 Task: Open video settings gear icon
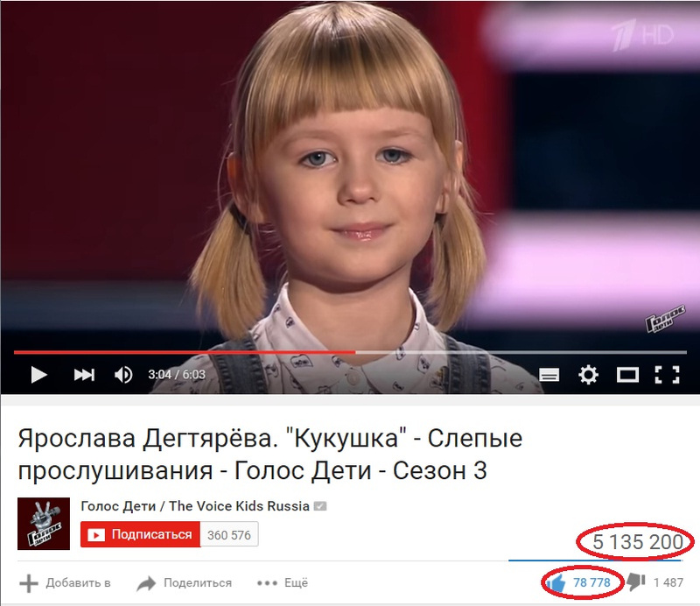pyautogui.click(x=588, y=375)
